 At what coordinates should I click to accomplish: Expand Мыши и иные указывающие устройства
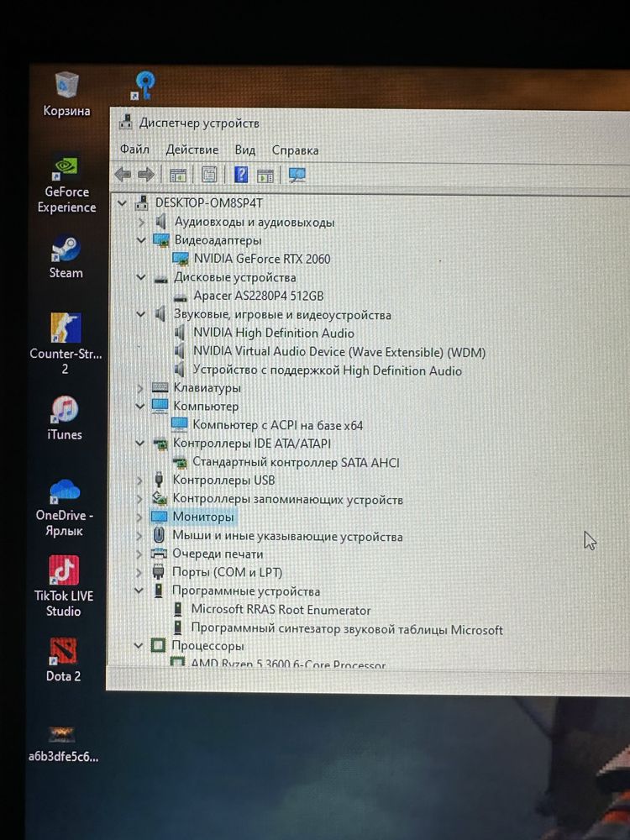click(139, 536)
